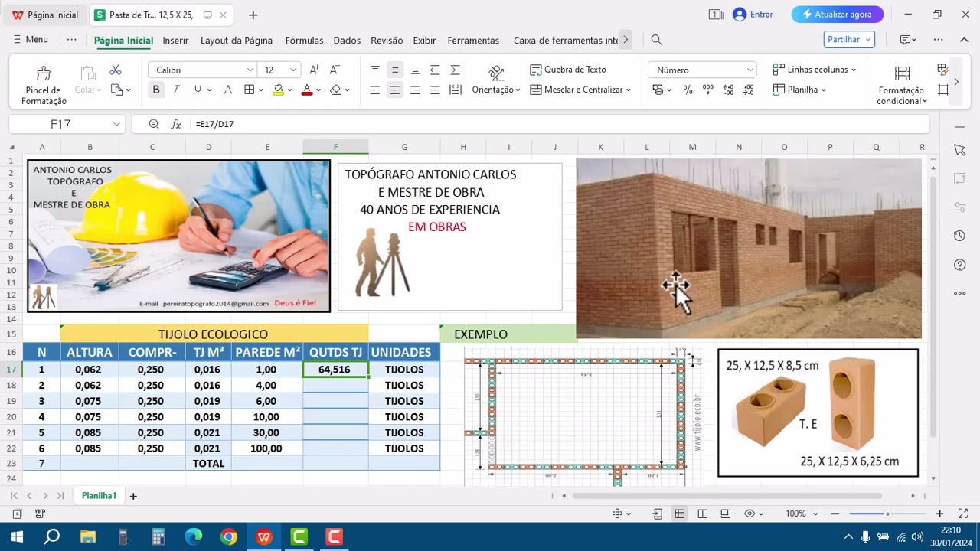The image size is (980, 551).
Task: Open the 100% zoom level dropdown
Action: [x=801, y=514]
